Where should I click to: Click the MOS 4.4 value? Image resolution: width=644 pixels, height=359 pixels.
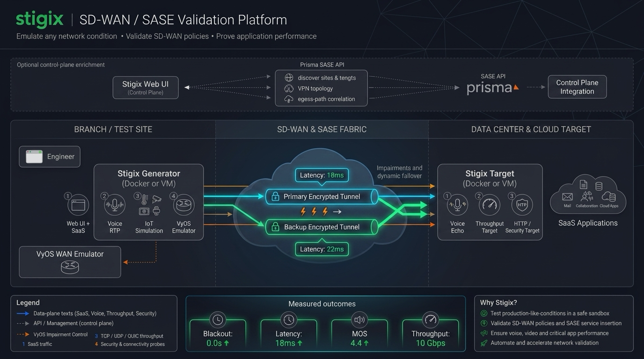pyautogui.click(x=359, y=343)
